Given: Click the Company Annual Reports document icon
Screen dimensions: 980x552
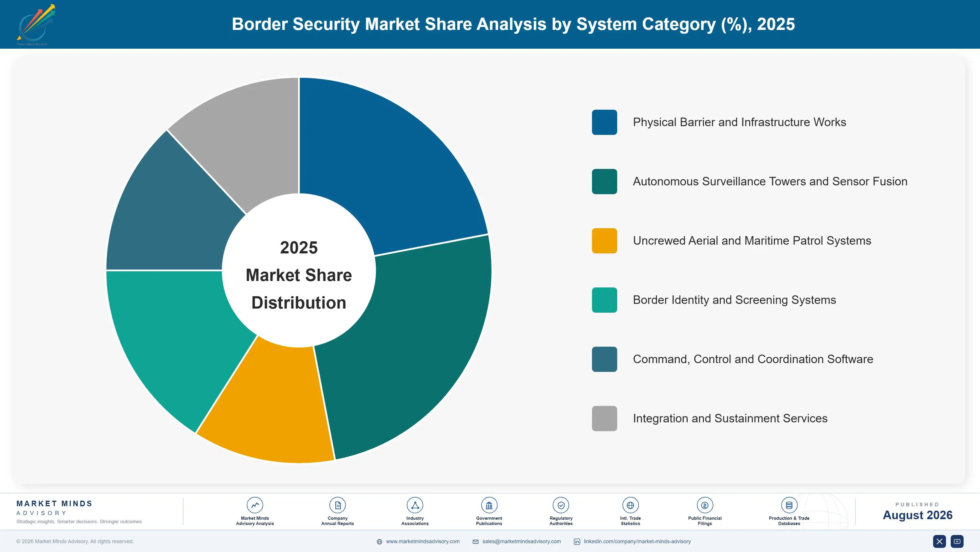Looking at the screenshot, I should [x=337, y=505].
